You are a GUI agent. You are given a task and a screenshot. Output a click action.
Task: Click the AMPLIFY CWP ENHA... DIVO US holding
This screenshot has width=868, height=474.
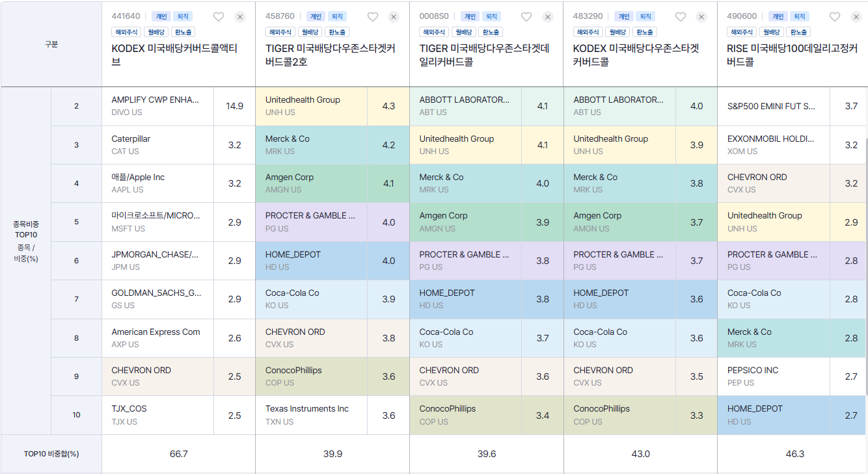tap(158, 106)
